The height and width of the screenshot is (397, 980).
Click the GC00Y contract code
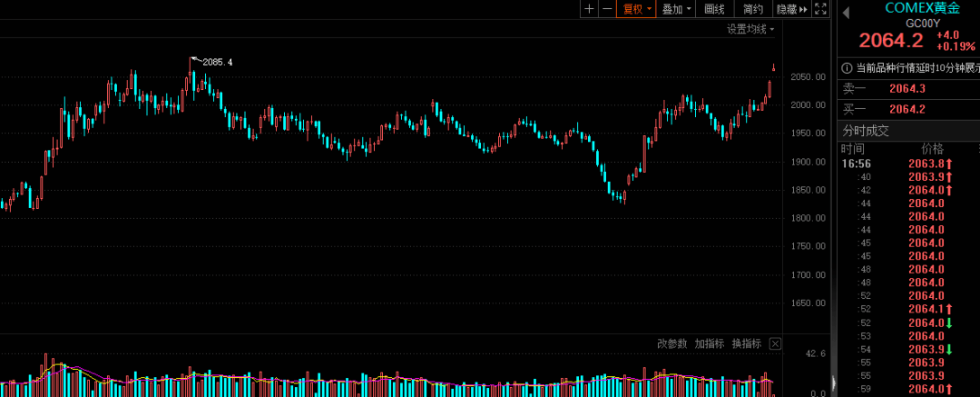click(923, 24)
